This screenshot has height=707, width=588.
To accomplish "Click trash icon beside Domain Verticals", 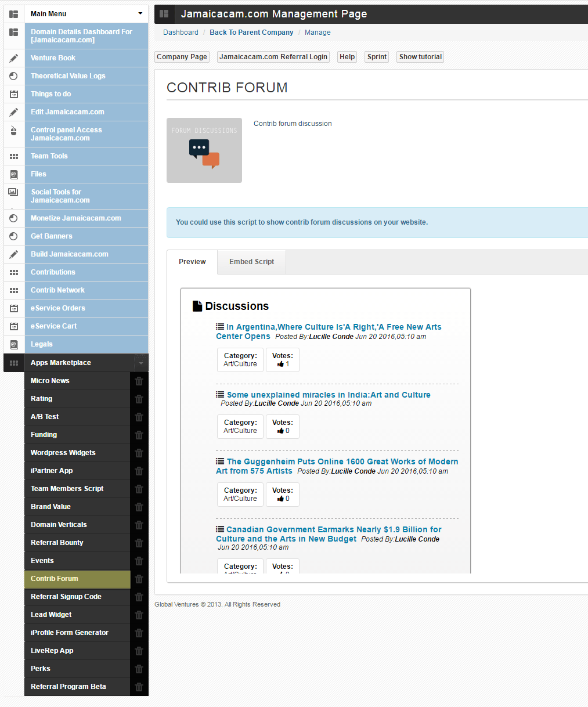I will pos(139,525).
